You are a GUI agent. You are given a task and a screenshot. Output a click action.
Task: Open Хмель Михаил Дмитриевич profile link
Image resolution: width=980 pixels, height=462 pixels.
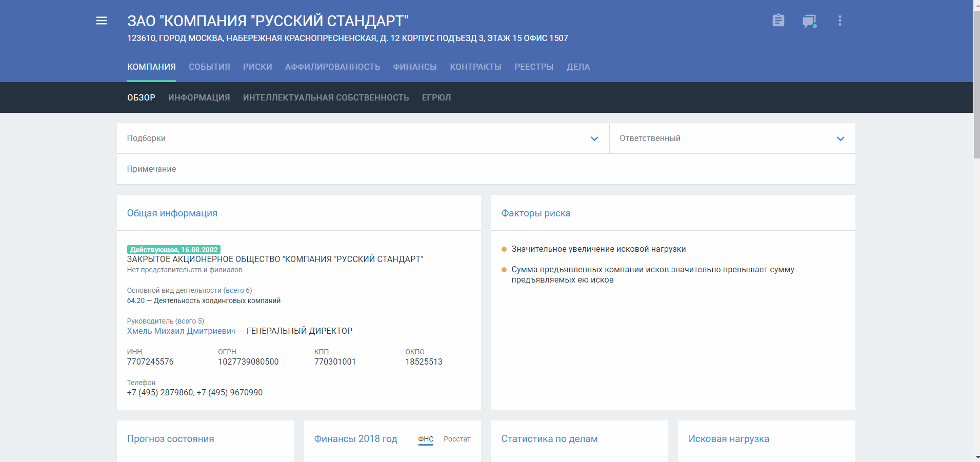pos(182,331)
